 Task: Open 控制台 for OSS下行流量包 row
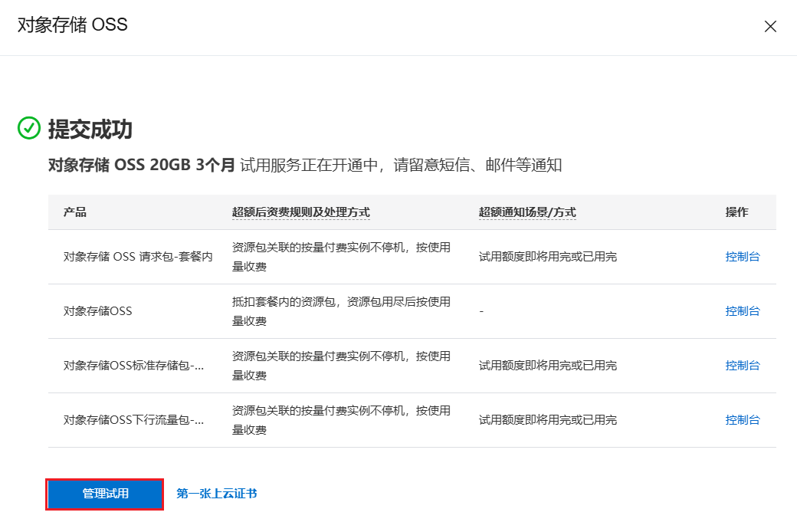(x=742, y=420)
